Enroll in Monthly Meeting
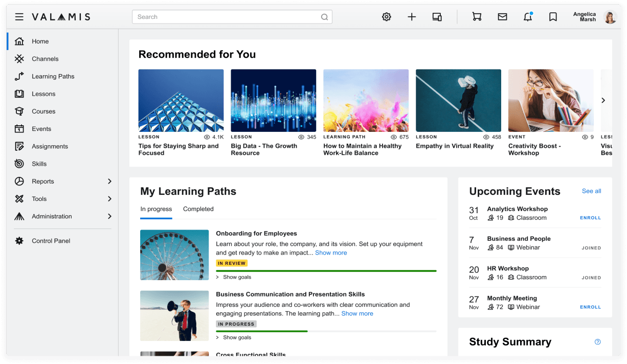 [590, 307]
